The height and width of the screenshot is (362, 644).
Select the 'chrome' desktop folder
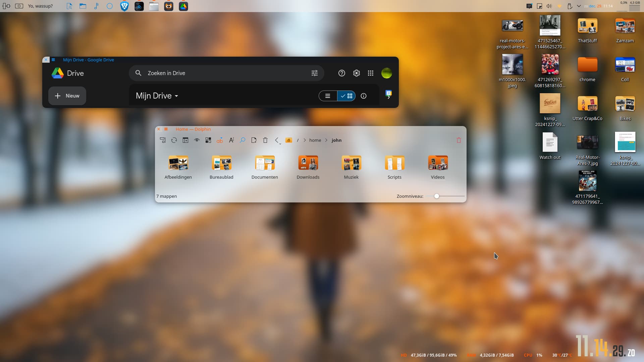click(587, 69)
